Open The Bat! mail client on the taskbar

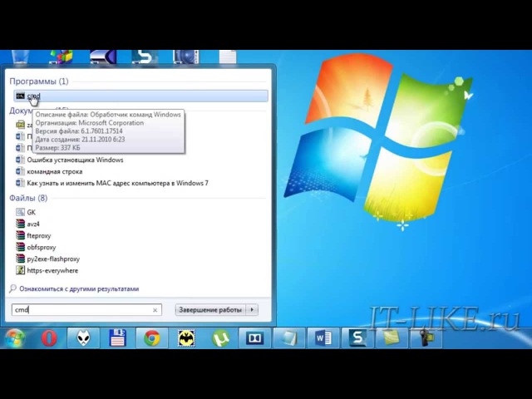[x=186, y=338]
